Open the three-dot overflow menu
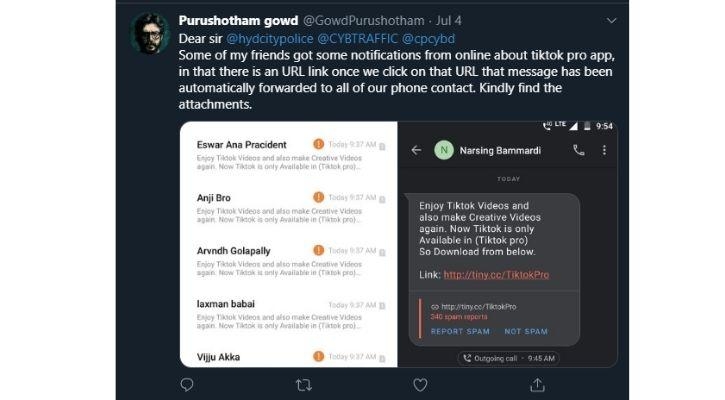This screenshot has height=400, width=725. pyautogui.click(x=604, y=150)
